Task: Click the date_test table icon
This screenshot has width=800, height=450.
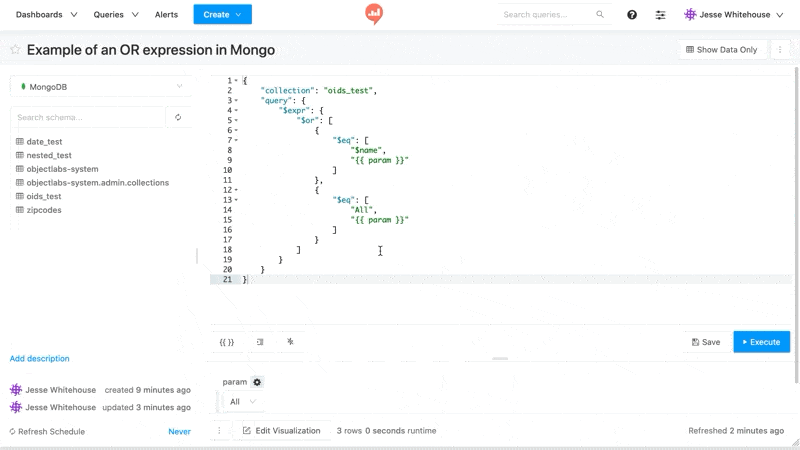Action: [20, 141]
